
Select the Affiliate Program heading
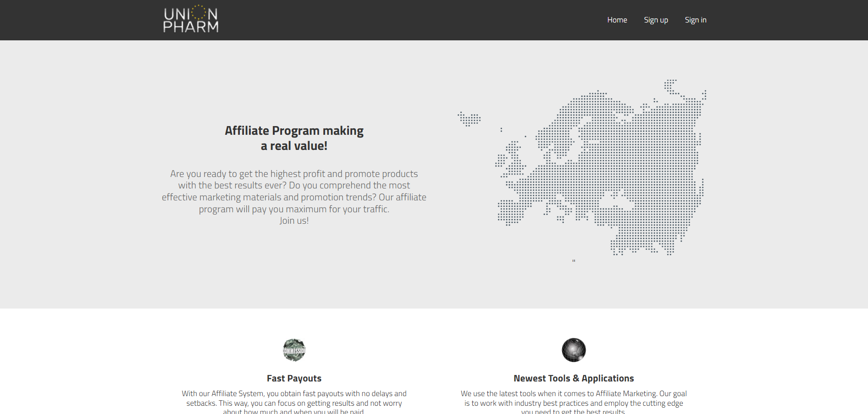(294, 138)
